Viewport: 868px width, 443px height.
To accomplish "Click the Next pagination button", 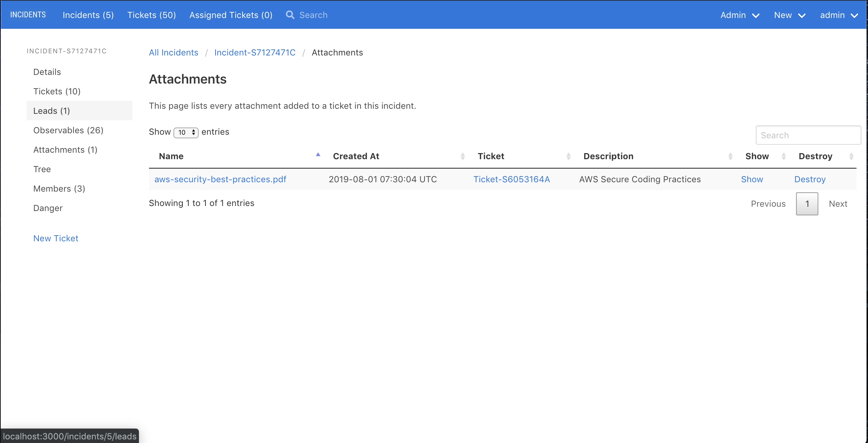I will pos(838,203).
